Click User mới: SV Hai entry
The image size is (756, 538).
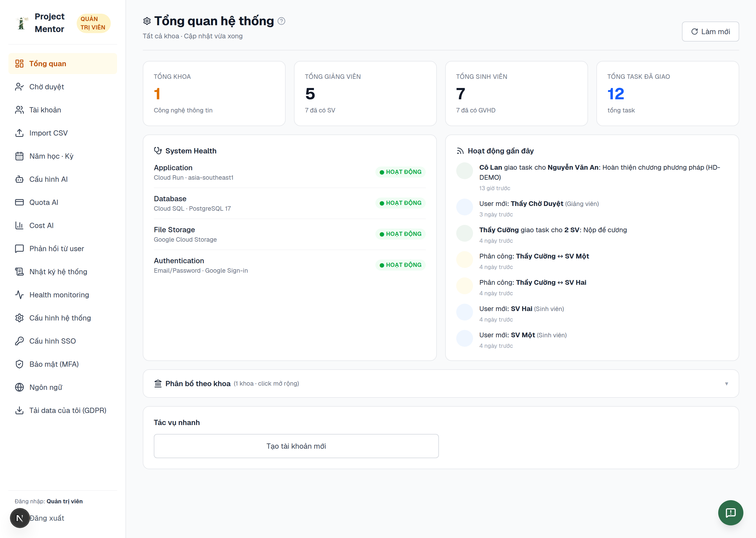592,314
